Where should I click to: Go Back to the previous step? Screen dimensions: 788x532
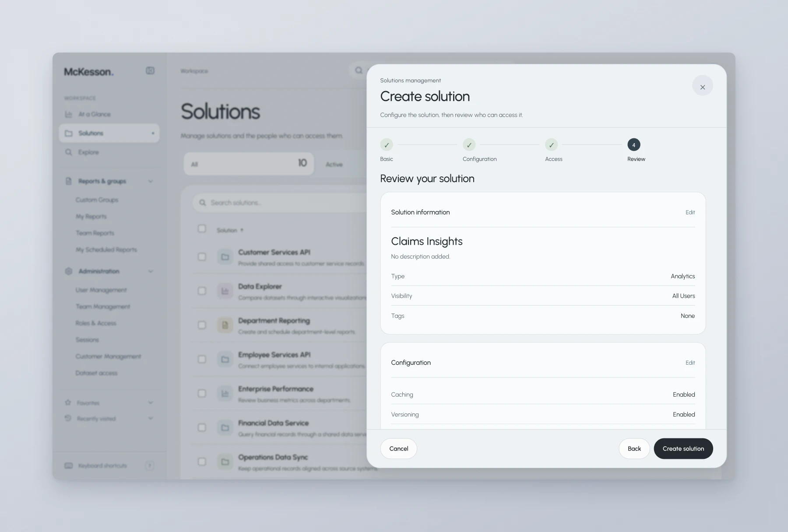click(634, 448)
